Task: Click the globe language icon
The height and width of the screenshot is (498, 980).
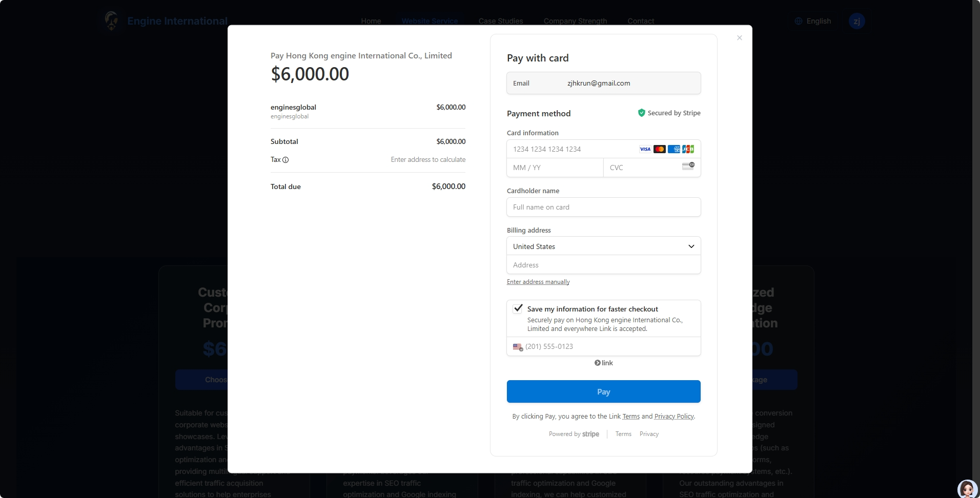Action: [x=799, y=21]
